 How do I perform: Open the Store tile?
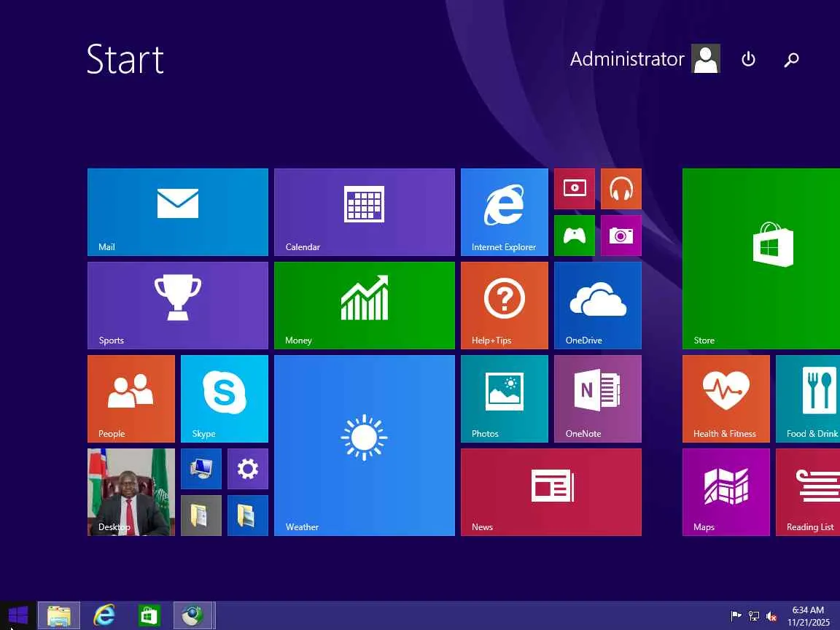pyautogui.click(x=761, y=259)
